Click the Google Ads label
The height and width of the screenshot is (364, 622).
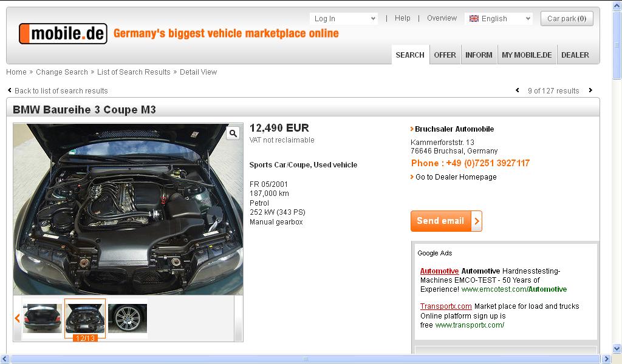click(x=435, y=253)
